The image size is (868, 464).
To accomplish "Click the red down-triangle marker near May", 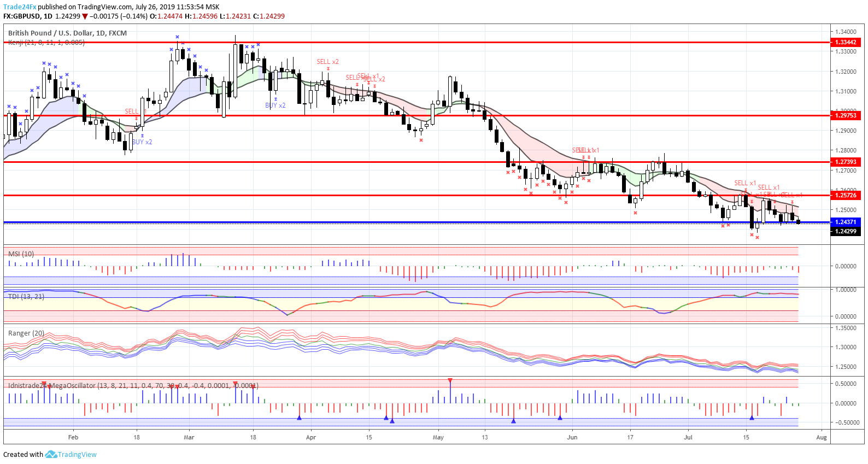I will [450, 380].
